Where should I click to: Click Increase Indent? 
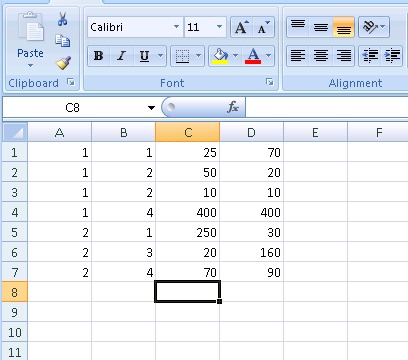tap(392, 56)
